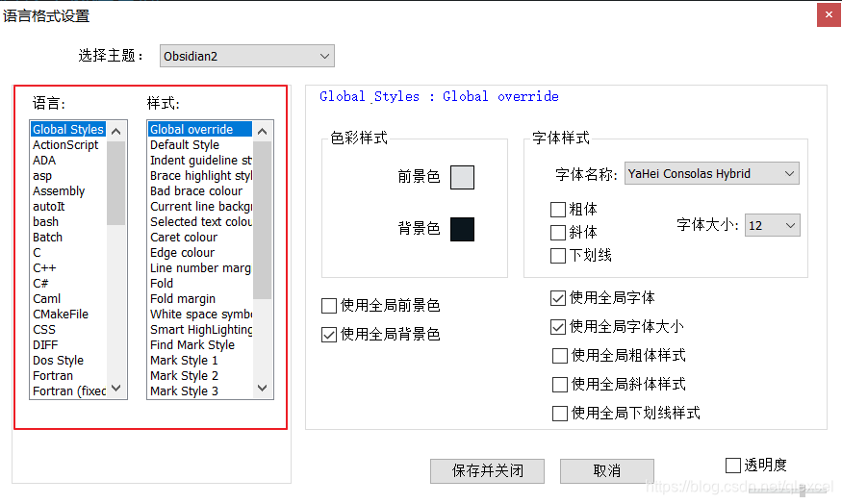
Task: Enable 使用全局下划线样式 checkbox
Action: tap(560, 414)
